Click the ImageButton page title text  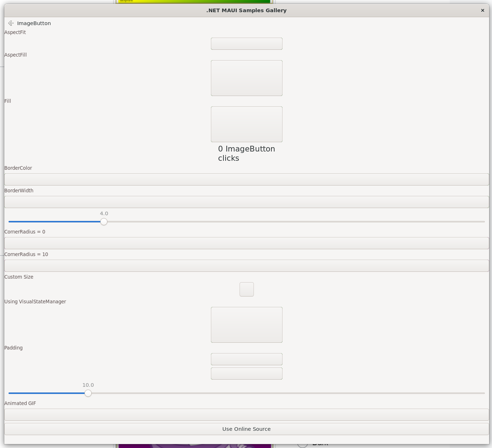[34, 23]
